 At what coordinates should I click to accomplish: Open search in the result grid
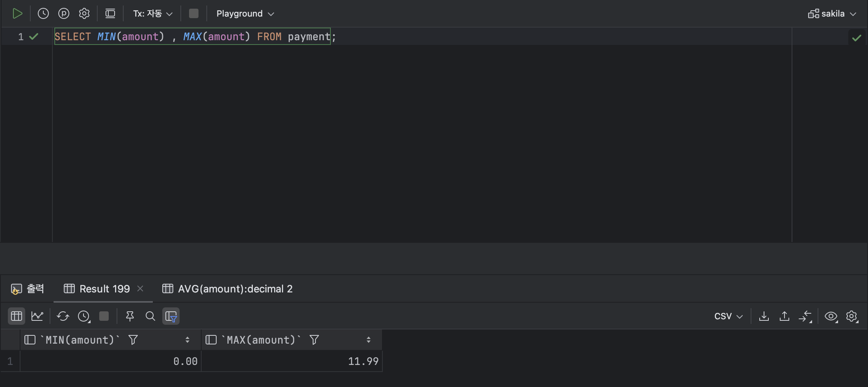click(x=150, y=316)
